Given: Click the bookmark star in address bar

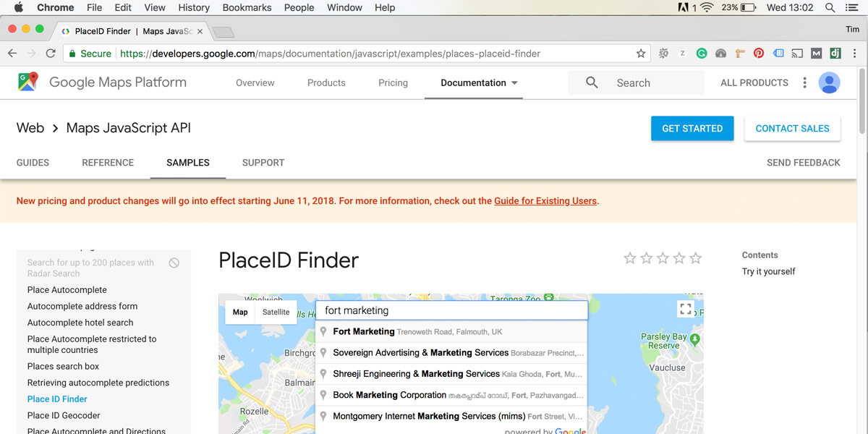Looking at the screenshot, I should [x=640, y=54].
